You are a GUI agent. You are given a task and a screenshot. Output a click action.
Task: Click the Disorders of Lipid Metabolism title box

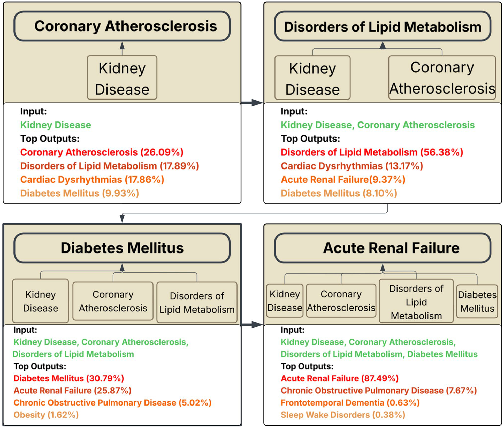(383, 26)
